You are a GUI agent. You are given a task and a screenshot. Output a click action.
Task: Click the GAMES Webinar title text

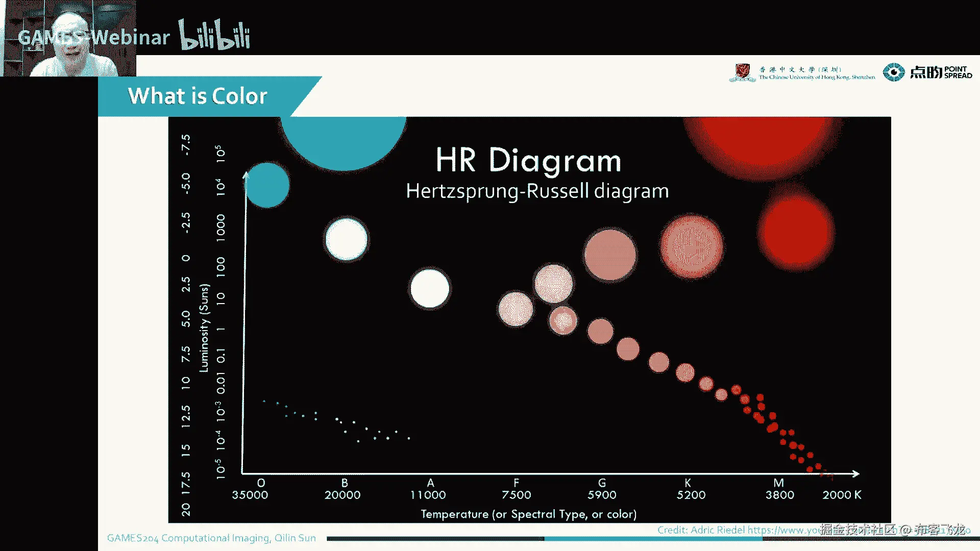click(x=94, y=37)
